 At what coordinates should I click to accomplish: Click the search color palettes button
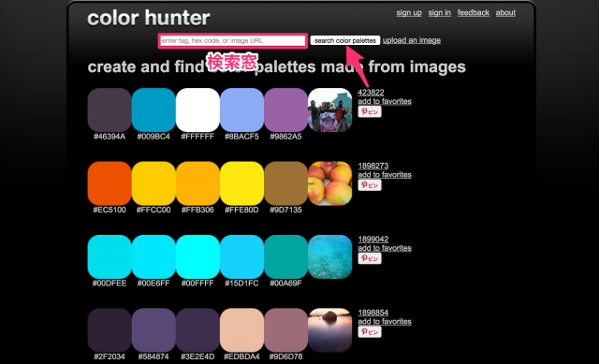(x=345, y=40)
